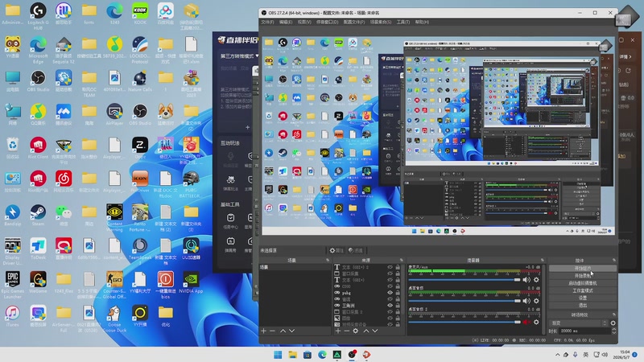644x362 pixels.
Task: Click the 开始录制 button
Action: point(582,276)
